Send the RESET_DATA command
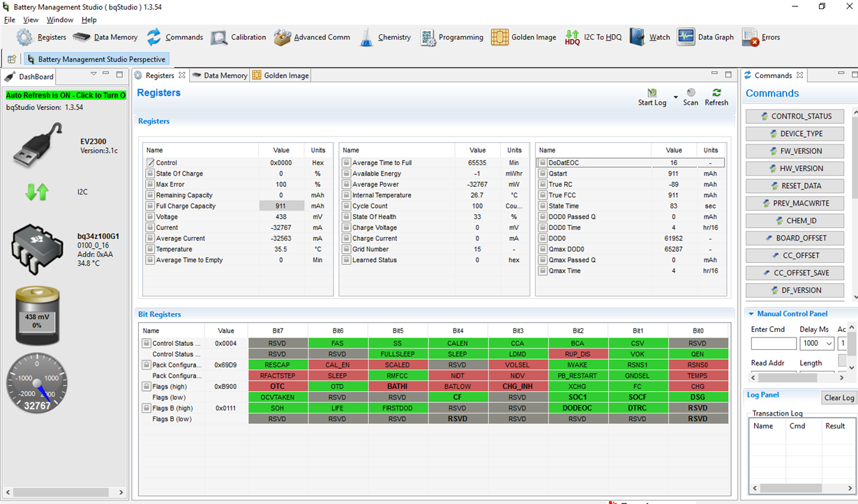Screen dimensions: 858x504 [x=795, y=186]
